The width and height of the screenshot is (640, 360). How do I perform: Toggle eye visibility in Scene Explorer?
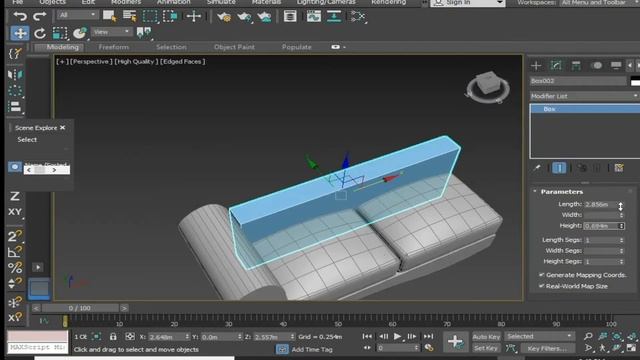click(x=15, y=167)
